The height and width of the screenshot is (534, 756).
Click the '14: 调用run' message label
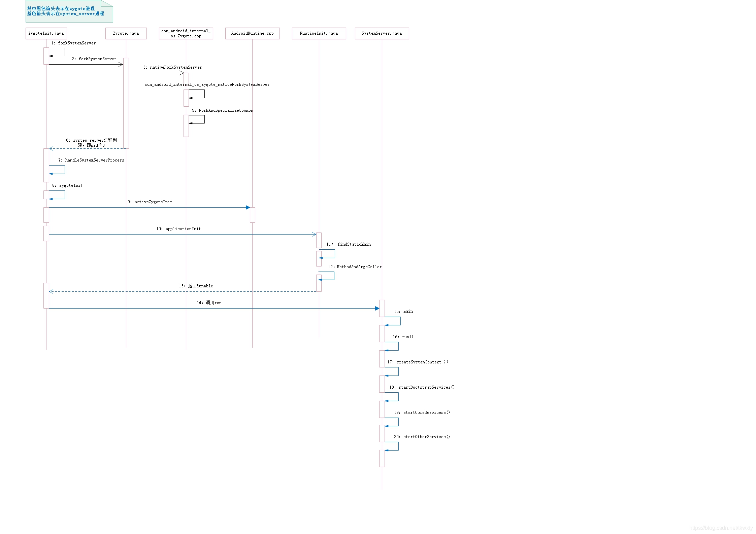tap(209, 303)
